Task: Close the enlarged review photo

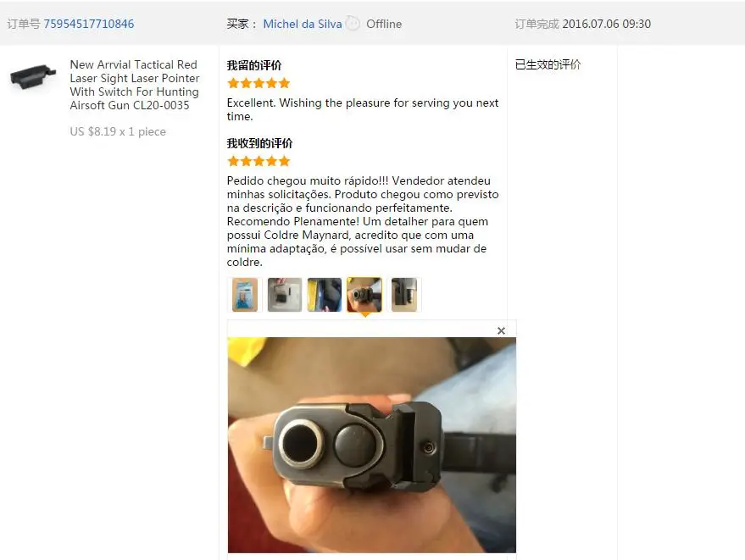Action: (501, 330)
